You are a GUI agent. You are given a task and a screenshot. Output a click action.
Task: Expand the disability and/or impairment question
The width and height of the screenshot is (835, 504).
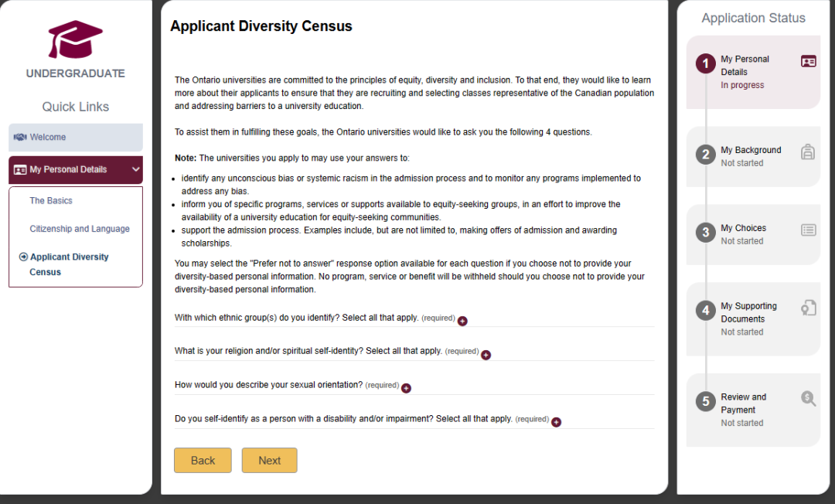point(556,422)
